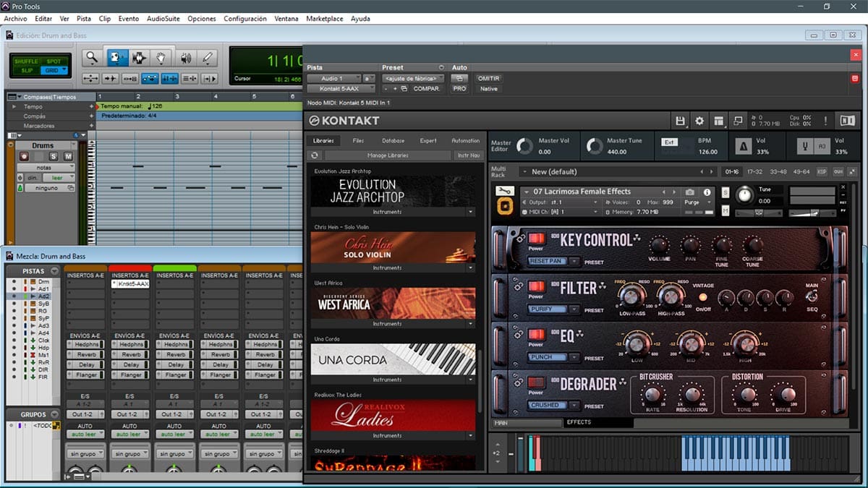Click the Knkt5-AAX insert slot in mixer
Screen dimensions: 868x488
pos(130,284)
